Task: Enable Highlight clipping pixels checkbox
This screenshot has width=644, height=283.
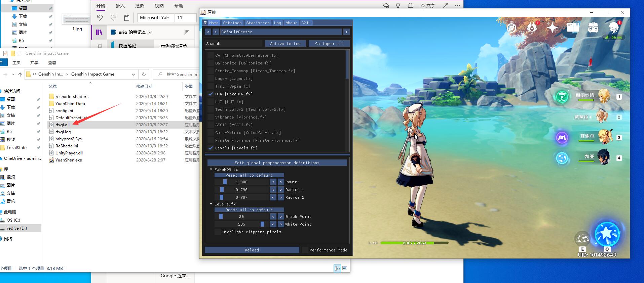Action: pos(218,232)
